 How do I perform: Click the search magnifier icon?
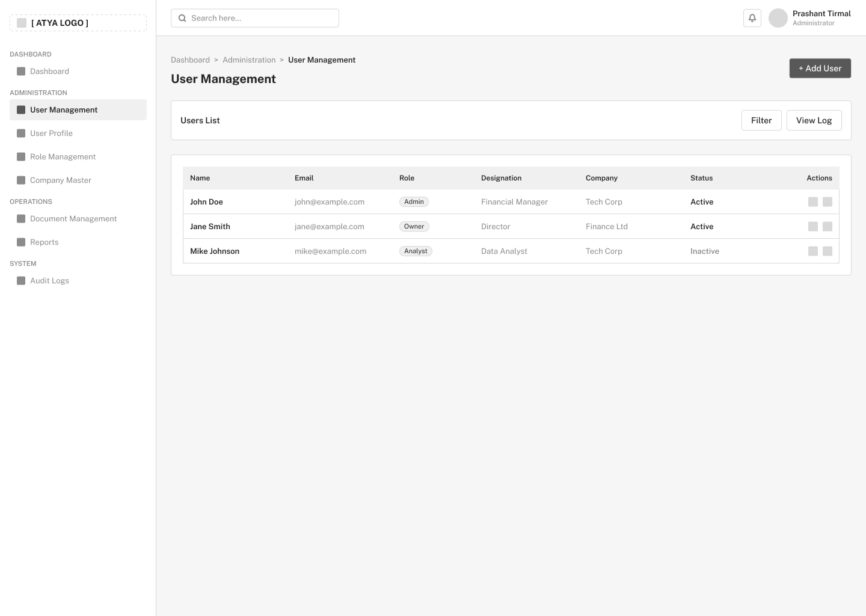[x=182, y=18]
